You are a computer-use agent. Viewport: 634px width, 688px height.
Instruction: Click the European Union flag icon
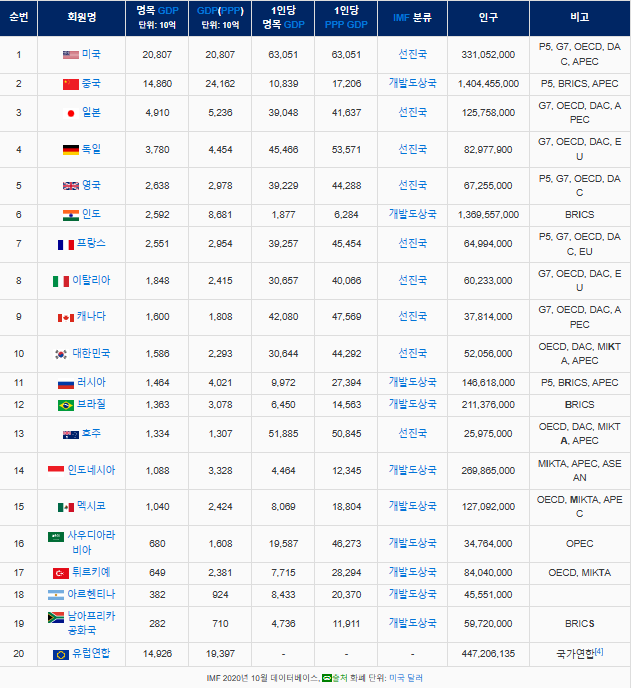pyautogui.click(x=61, y=655)
